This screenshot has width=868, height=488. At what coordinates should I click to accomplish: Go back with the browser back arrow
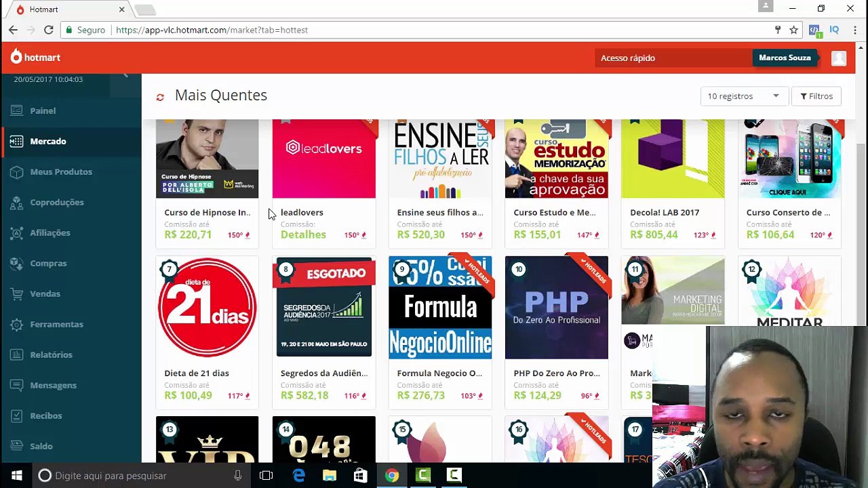point(13,30)
